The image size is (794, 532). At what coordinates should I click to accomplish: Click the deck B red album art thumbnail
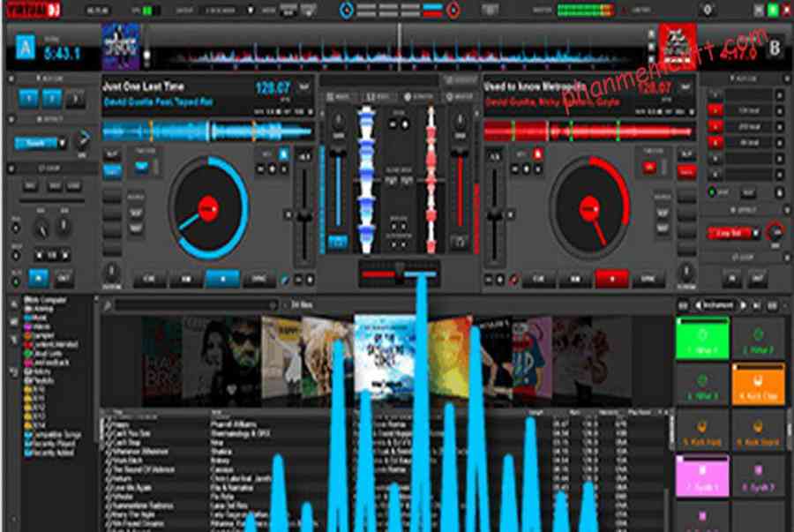(678, 47)
